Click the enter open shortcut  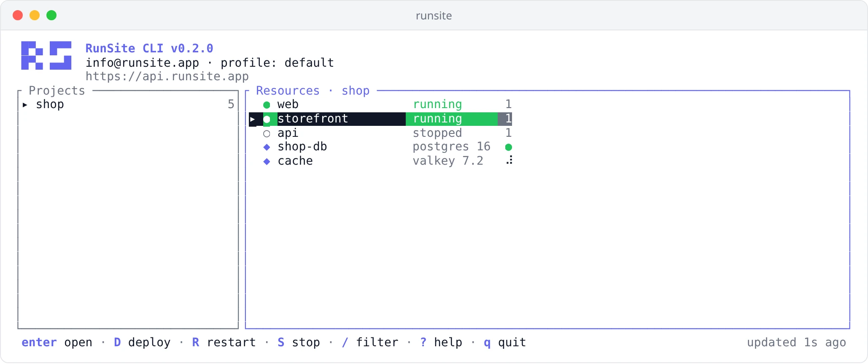(57, 342)
